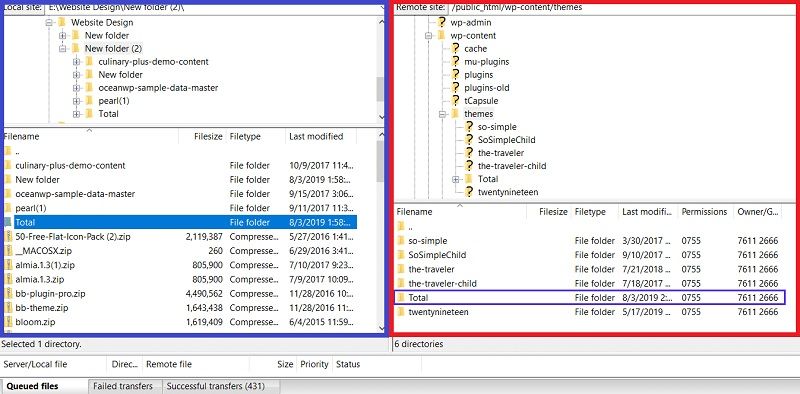
Task: Expand Total node in remote tree
Action: [x=456, y=179]
